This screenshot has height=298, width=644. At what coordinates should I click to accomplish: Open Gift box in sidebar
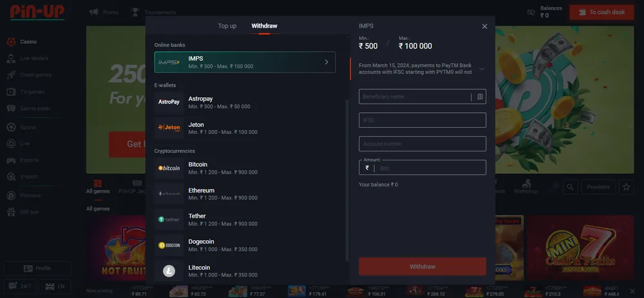23,212
